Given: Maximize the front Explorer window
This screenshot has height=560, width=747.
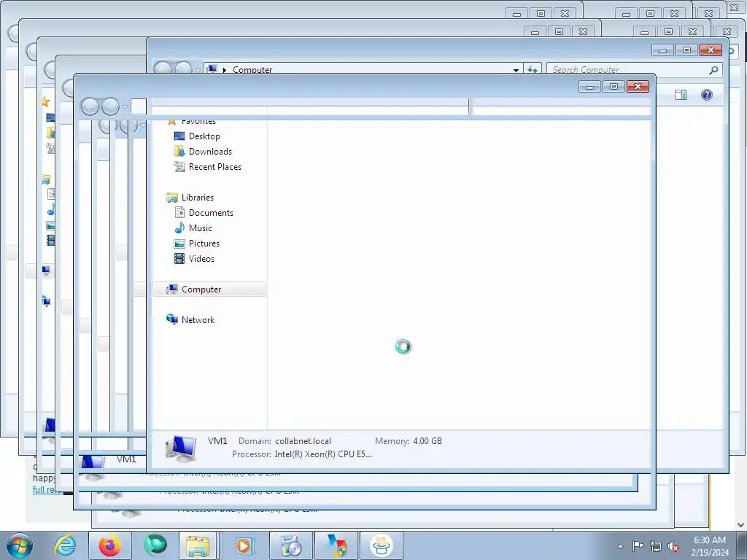Looking at the screenshot, I should 614,86.
